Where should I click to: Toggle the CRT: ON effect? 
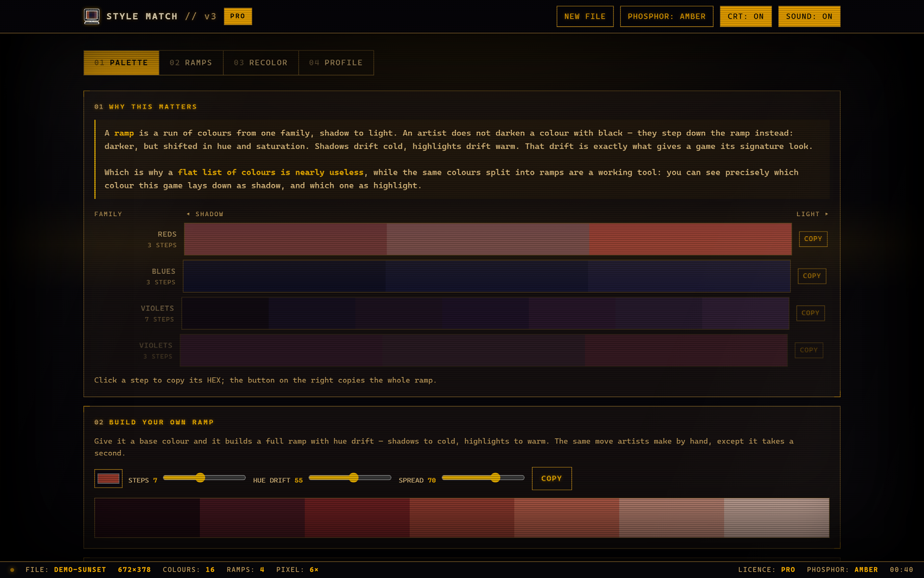coord(745,16)
